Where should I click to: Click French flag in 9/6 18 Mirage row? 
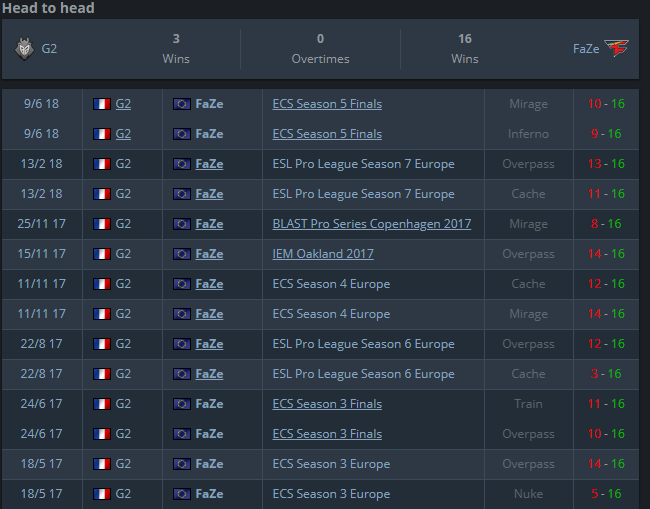pos(102,104)
